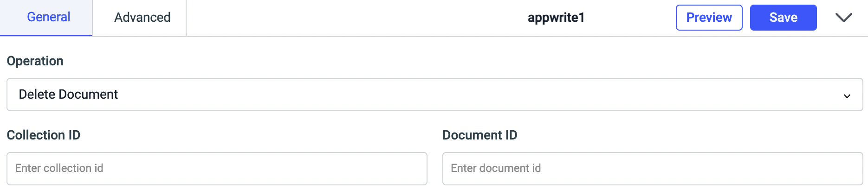Click the outlined Preview button text
868x190 pixels.
coord(709,18)
